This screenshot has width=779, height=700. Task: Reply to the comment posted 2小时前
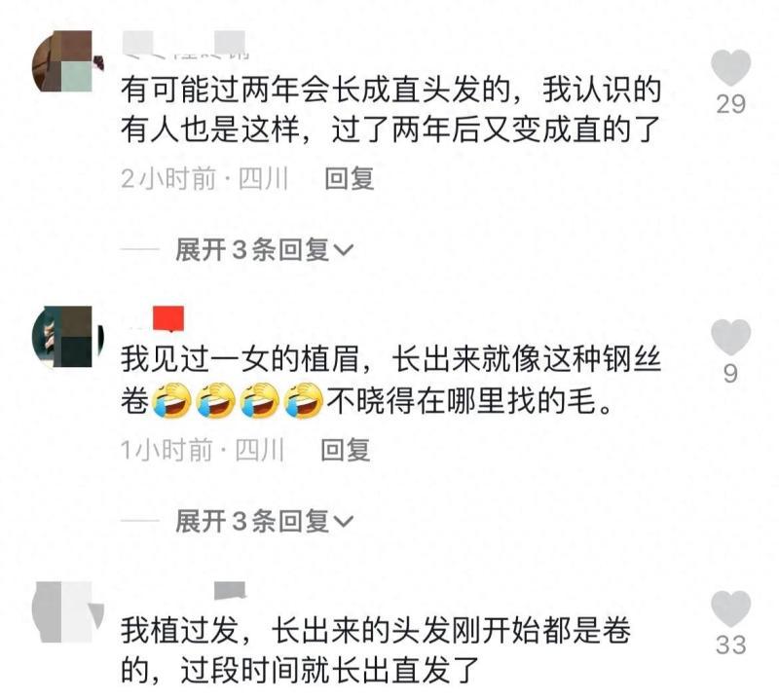[349, 178]
